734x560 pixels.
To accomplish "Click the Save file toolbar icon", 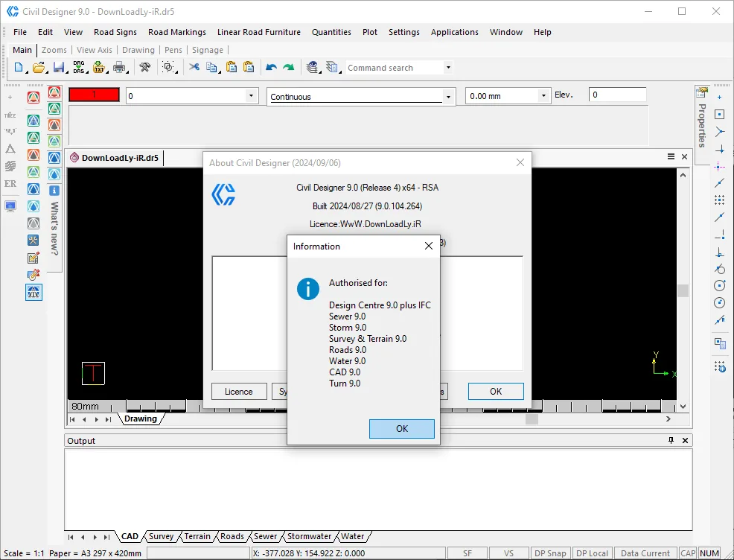I will click(59, 68).
